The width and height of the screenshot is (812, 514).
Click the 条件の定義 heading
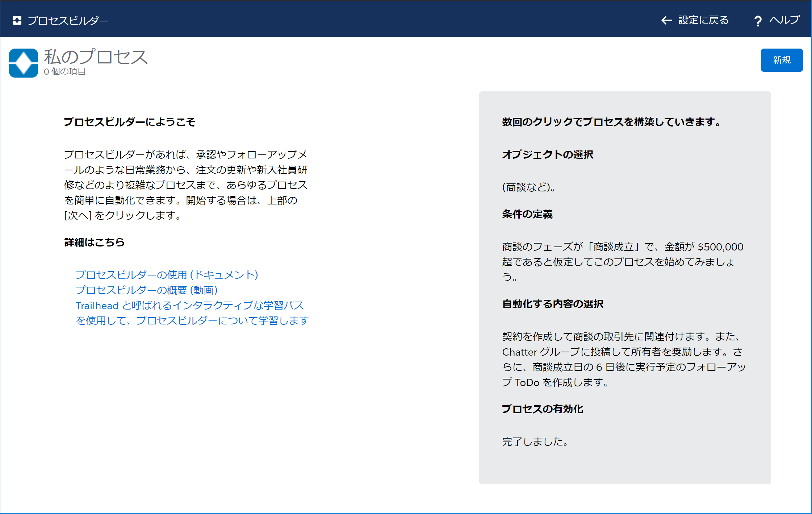coord(527,214)
